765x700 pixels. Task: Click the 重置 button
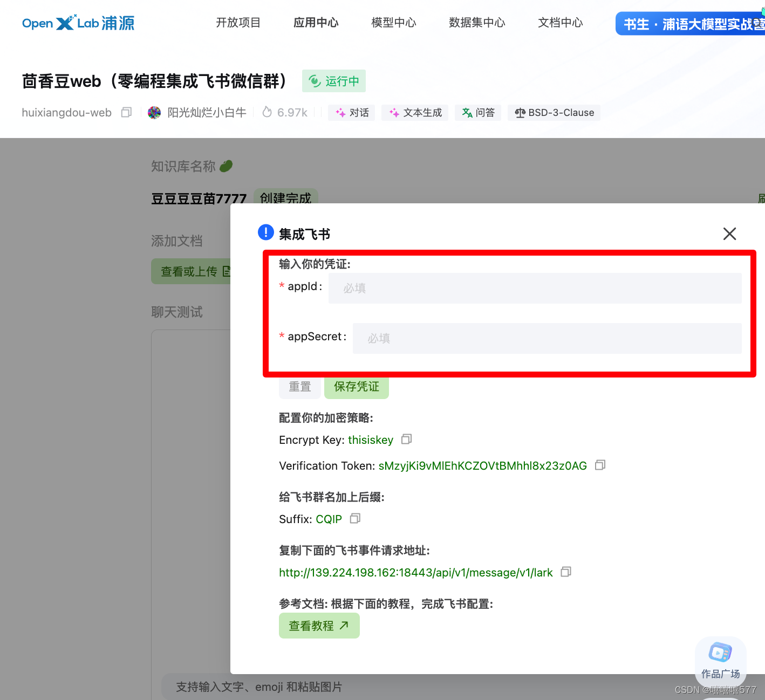300,387
